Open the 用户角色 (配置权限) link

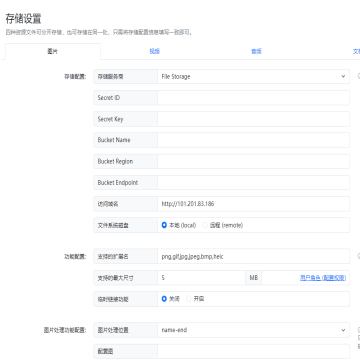click(323, 278)
